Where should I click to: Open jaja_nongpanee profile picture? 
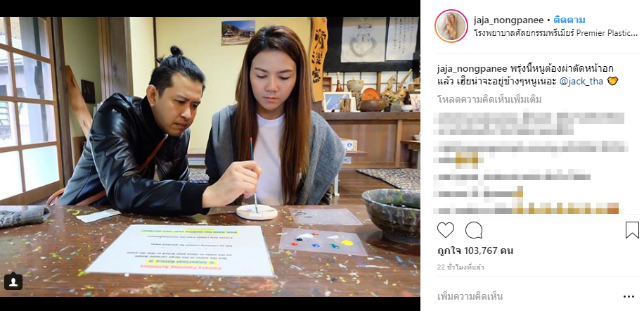click(x=451, y=26)
